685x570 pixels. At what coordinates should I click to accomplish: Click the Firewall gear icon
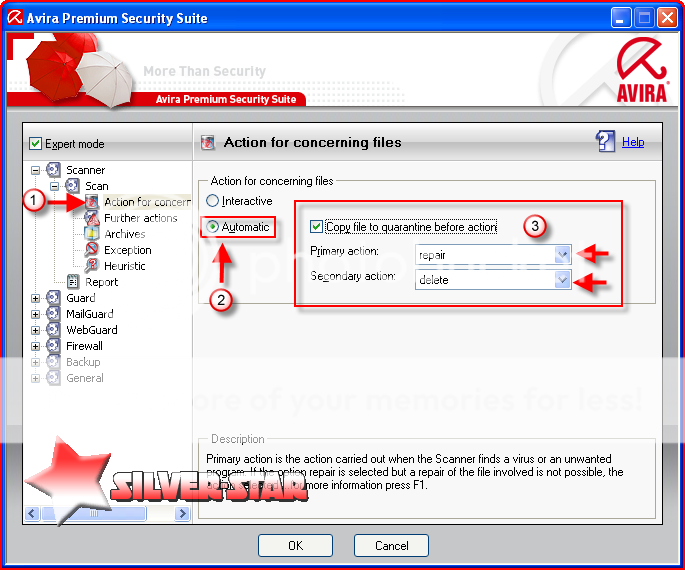click(53, 346)
